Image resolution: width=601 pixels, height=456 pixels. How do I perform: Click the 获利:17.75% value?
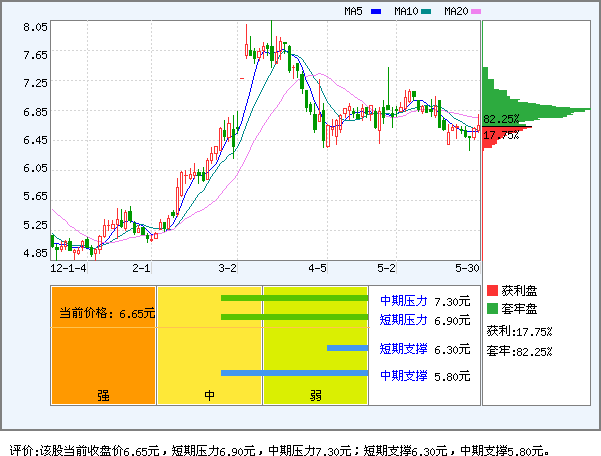point(519,331)
